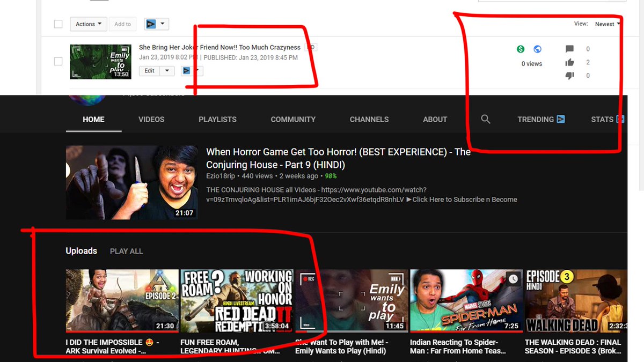
Task: Open the Spider-Man Far From Home thumbnail
Action: (466, 301)
